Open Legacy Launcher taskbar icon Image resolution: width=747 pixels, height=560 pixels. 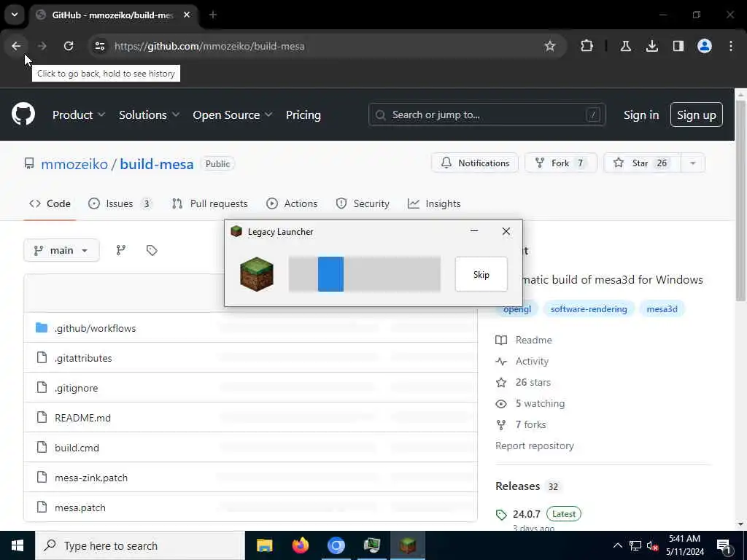pyautogui.click(x=408, y=545)
